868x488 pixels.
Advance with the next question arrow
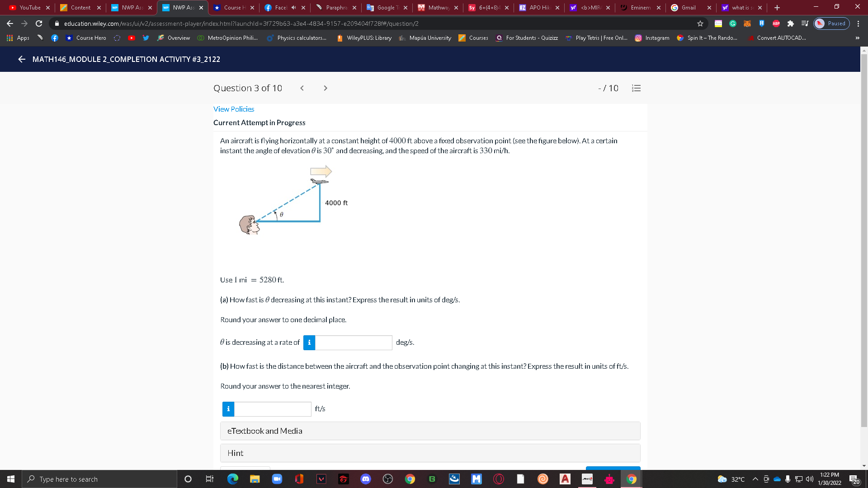325,88
